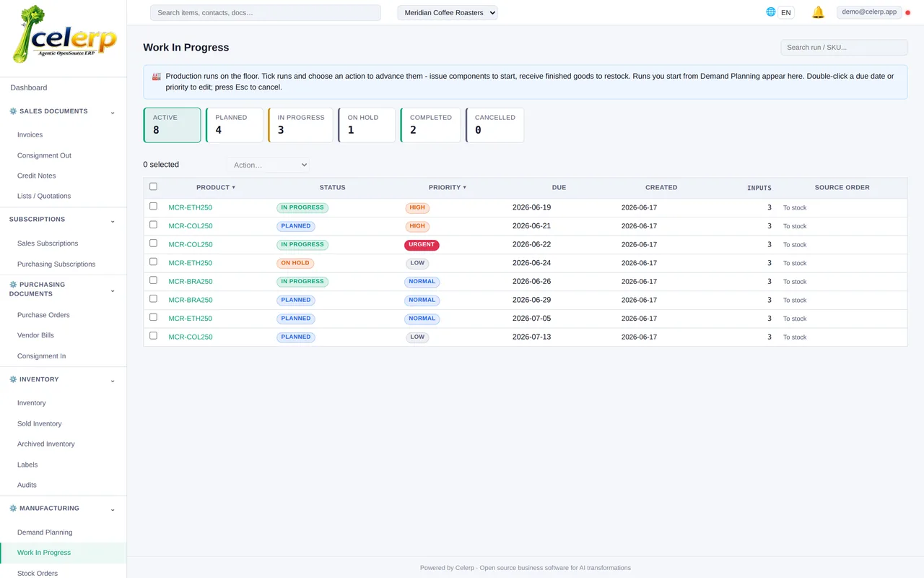Viewport: 924px width, 578px height.
Task: Open Labels in the sidebar
Action: point(27,465)
